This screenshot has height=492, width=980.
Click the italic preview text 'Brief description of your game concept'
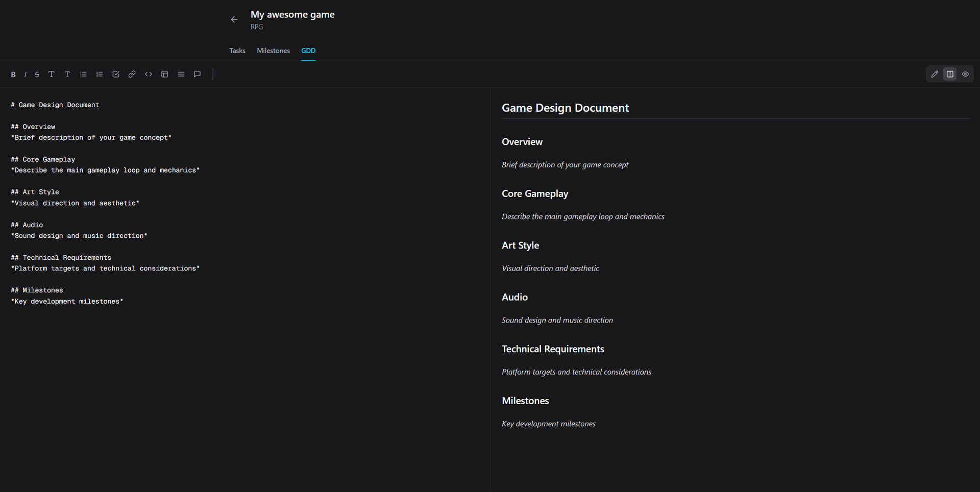565,165
